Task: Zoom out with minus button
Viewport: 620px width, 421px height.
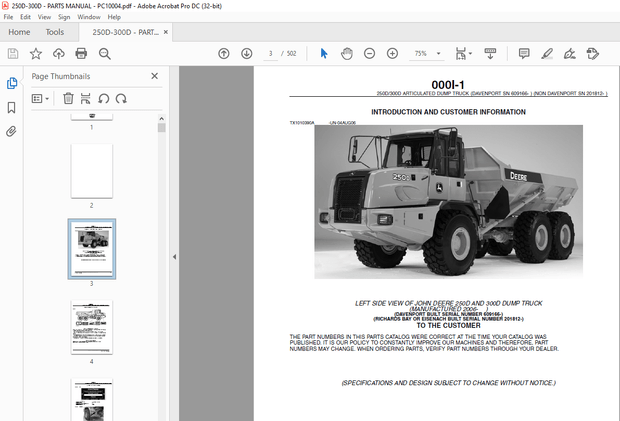Action: click(369, 53)
